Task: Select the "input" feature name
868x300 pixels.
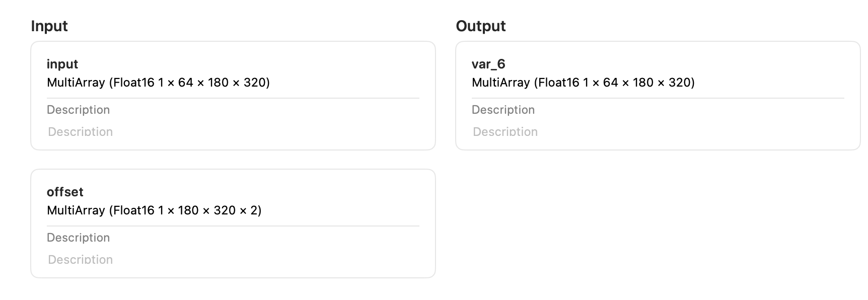Action: (62, 64)
